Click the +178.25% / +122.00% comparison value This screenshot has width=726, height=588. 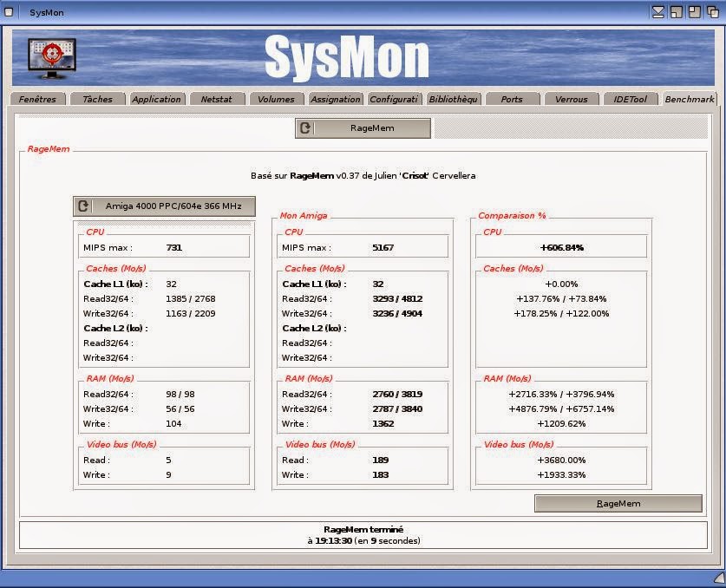click(x=562, y=313)
